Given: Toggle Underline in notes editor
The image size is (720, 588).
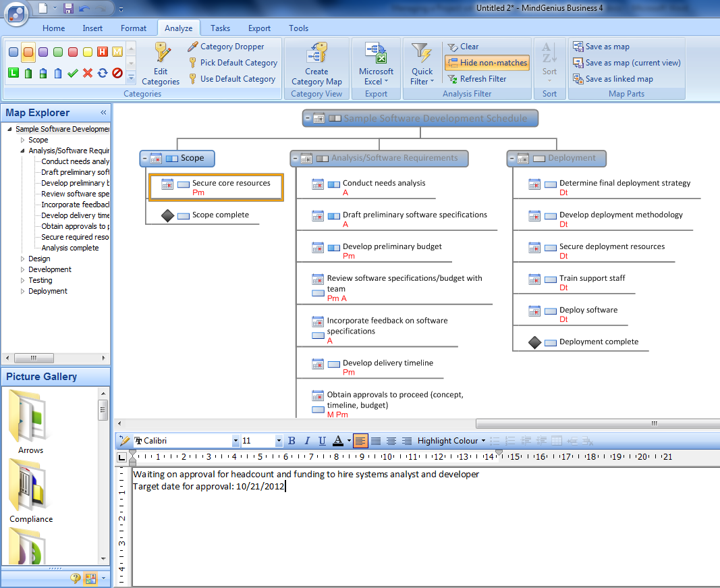Looking at the screenshot, I should point(323,441).
